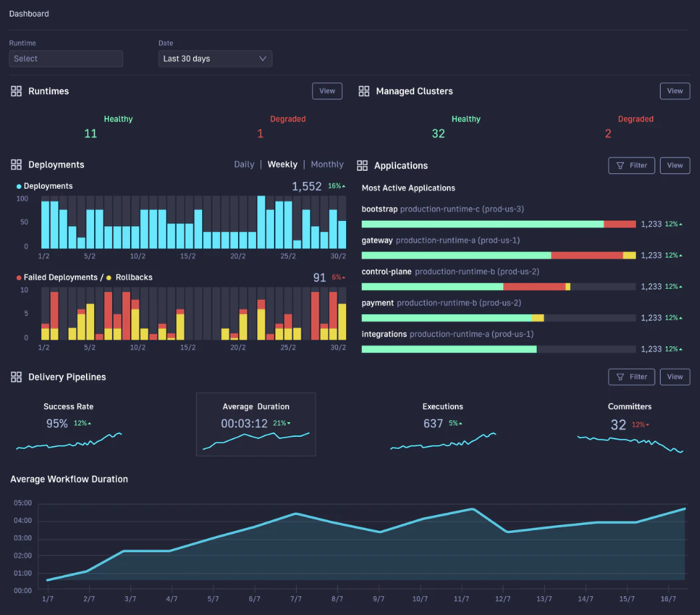
Task: Click the Runtimes section grid icon
Action: 15,91
